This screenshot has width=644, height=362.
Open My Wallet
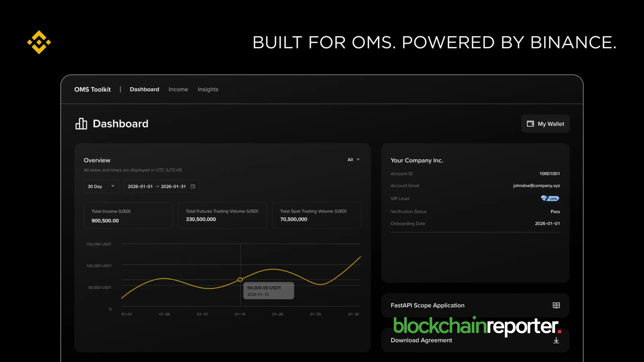tap(545, 124)
